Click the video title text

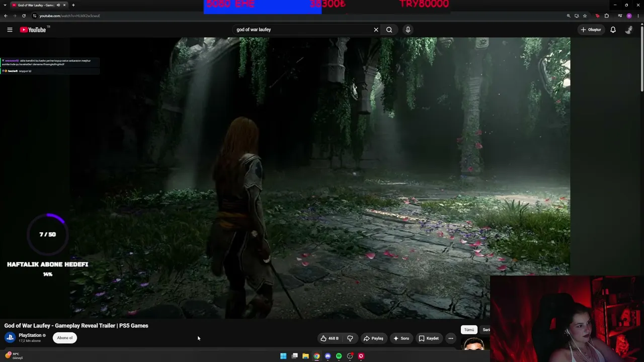pos(76,326)
